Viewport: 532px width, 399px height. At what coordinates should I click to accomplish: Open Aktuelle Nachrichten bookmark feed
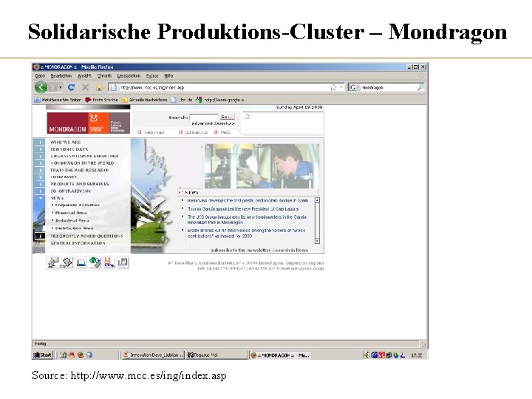145,100
